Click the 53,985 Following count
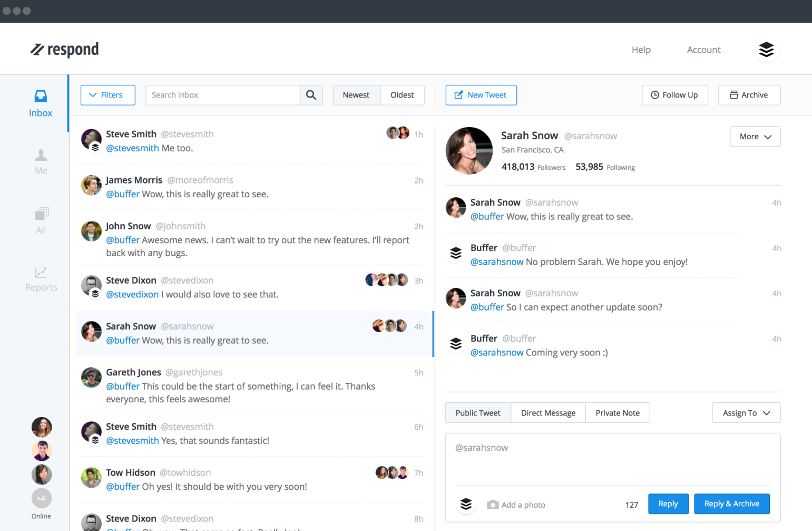Viewport: 812px width, 531px height. point(605,167)
